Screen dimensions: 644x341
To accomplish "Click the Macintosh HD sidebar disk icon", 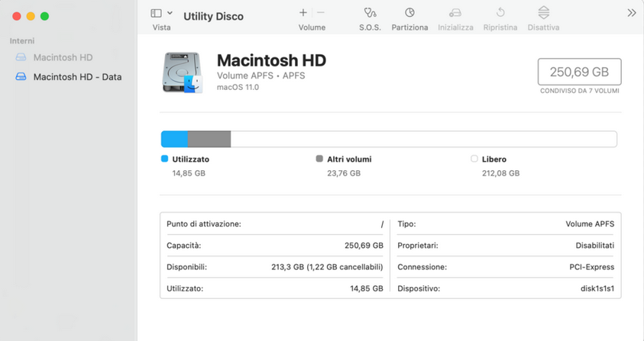I will coord(21,57).
